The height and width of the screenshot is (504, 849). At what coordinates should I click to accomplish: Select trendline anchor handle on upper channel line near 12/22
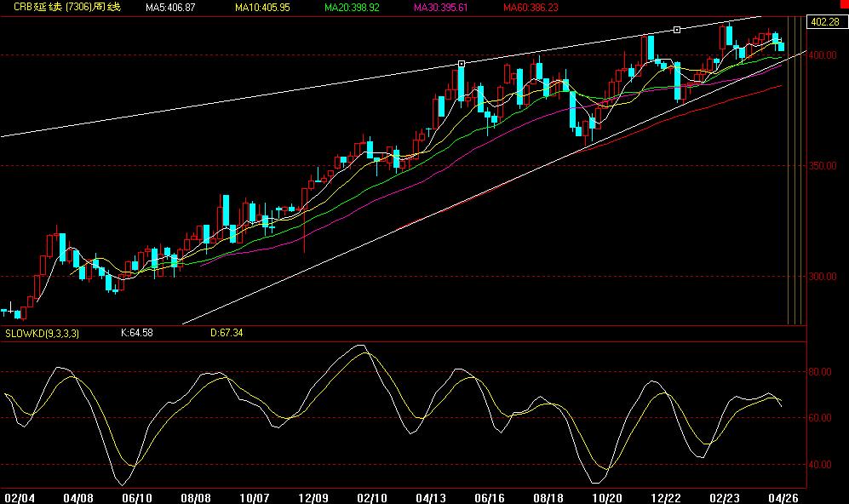(x=677, y=30)
